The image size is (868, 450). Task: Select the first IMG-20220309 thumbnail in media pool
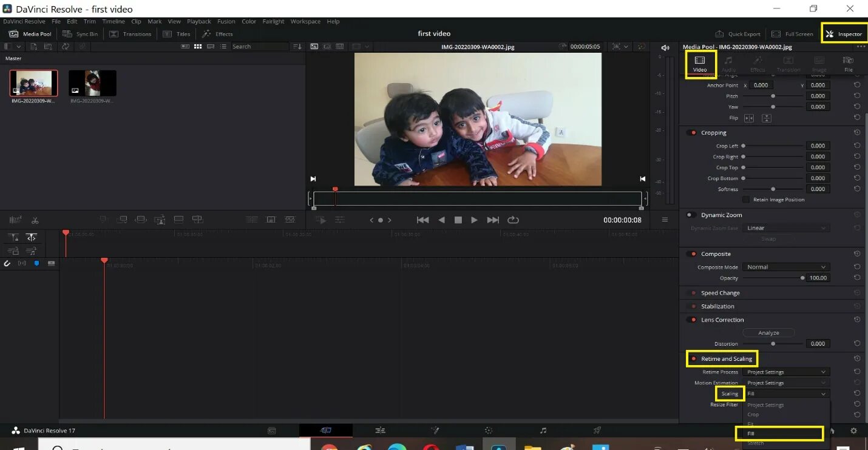[x=33, y=83]
